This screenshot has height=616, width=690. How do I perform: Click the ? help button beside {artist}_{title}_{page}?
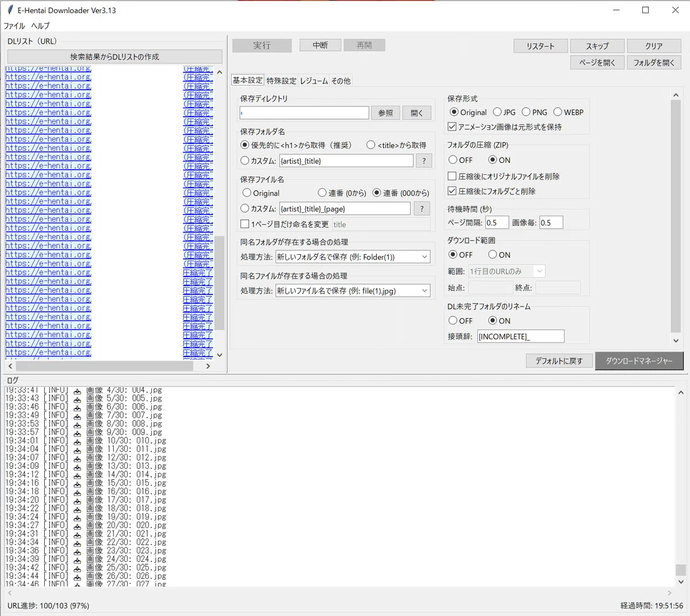tap(421, 209)
